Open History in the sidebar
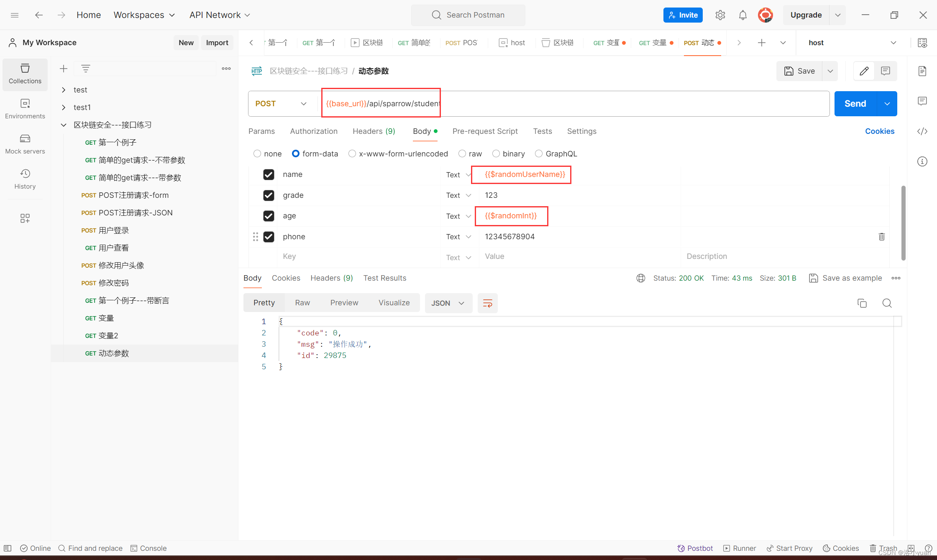937x560 pixels. (25, 179)
